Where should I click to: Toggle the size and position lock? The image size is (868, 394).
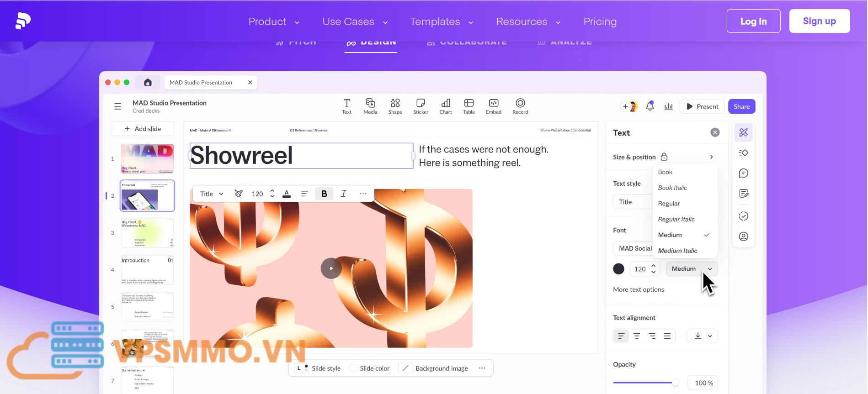point(664,157)
